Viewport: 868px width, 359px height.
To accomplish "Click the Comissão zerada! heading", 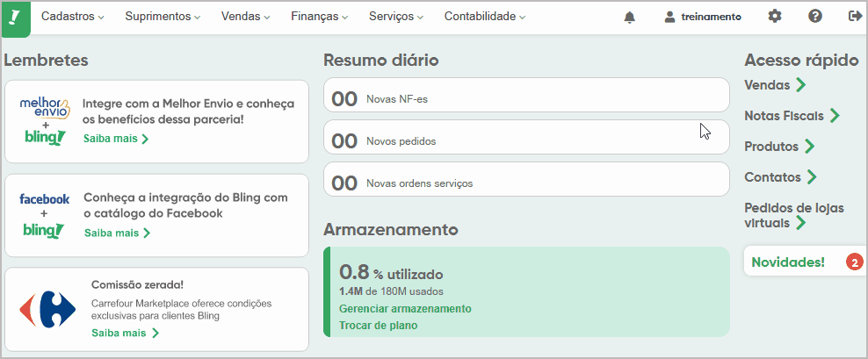I will pyautogui.click(x=137, y=285).
